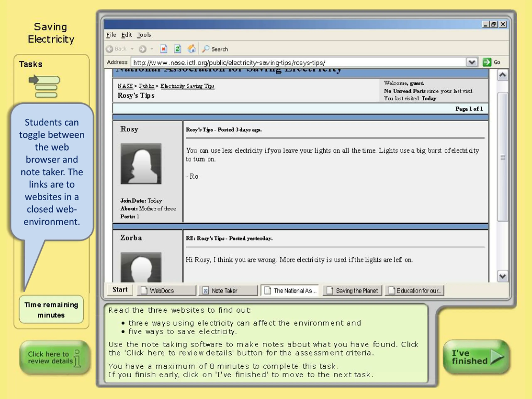Image resolution: width=532 pixels, height=399 pixels.
Task: Click 'RE: Rosy's Tips - Posted yesterday' header
Action: (x=229, y=238)
